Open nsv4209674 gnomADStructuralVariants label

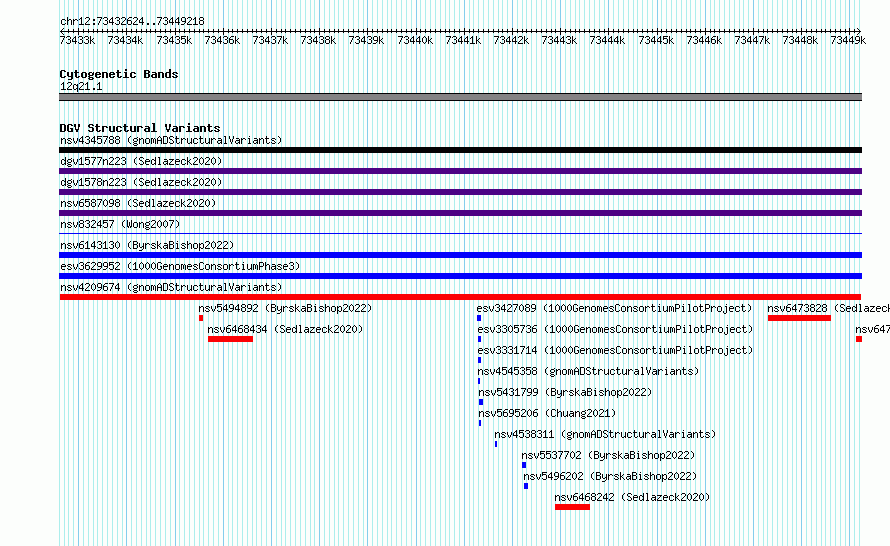(x=171, y=287)
